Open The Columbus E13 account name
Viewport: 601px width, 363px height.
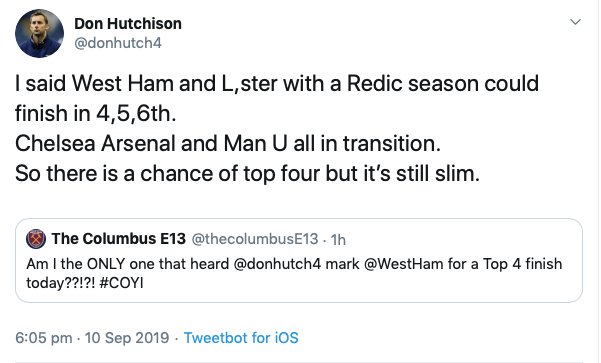pos(119,239)
